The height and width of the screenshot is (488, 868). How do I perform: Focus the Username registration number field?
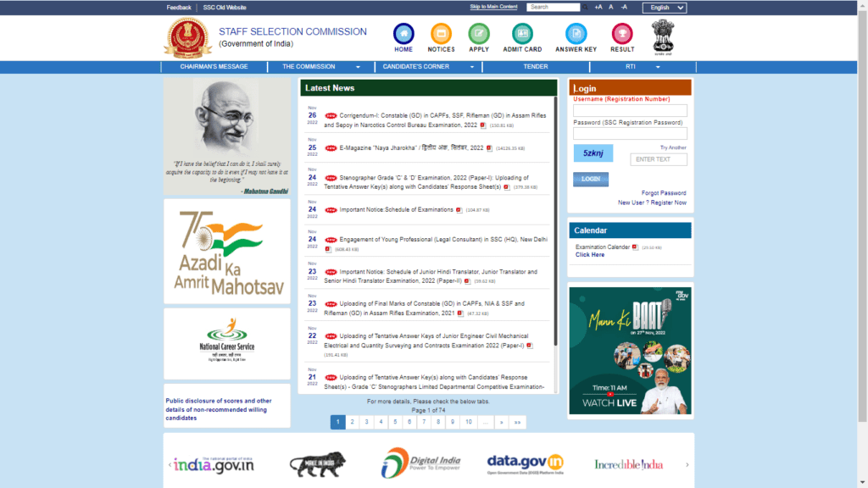(630, 110)
